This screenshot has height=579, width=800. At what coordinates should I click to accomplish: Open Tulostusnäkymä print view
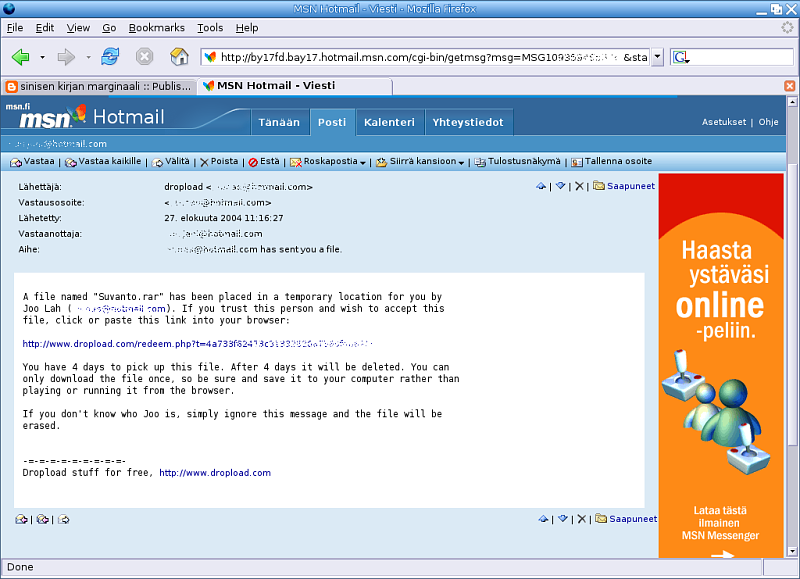point(517,161)
